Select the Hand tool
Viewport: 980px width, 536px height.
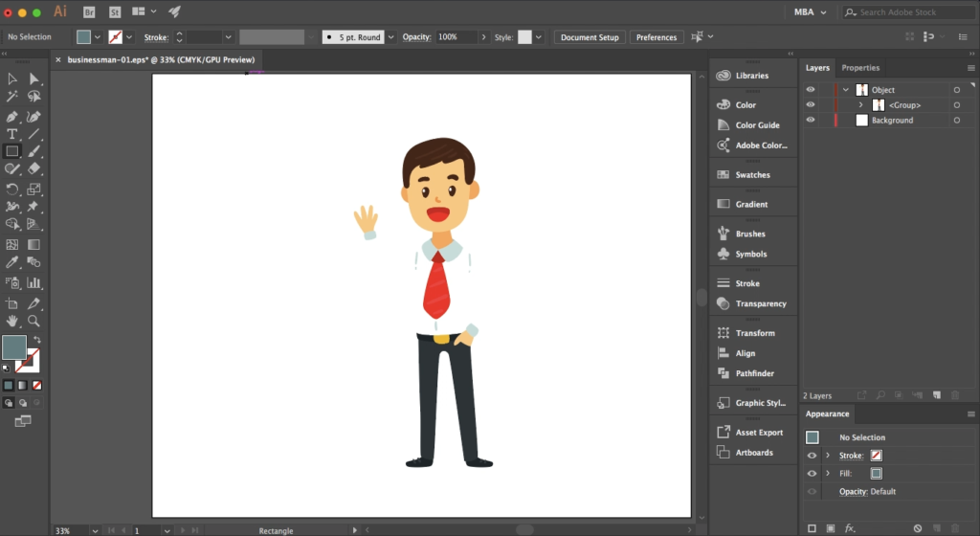pos(12,321)
